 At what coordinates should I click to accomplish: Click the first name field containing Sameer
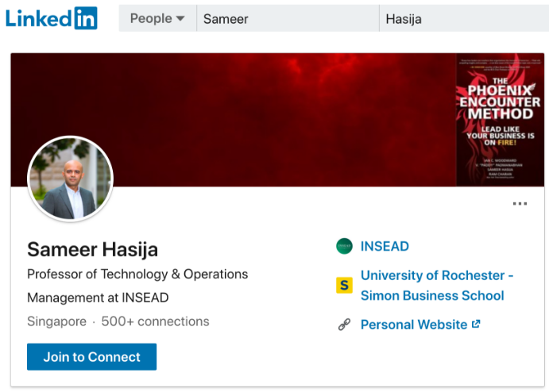pos(288,18)
